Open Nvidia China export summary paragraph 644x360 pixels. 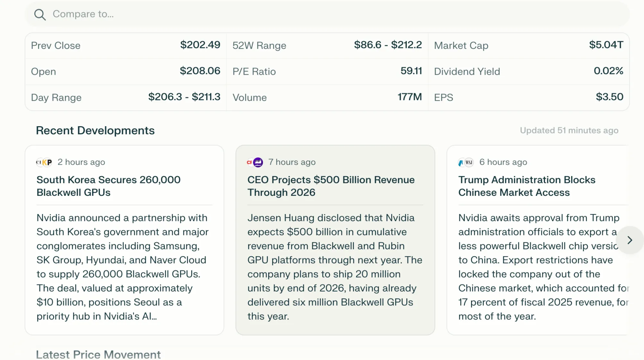point(543,267)
